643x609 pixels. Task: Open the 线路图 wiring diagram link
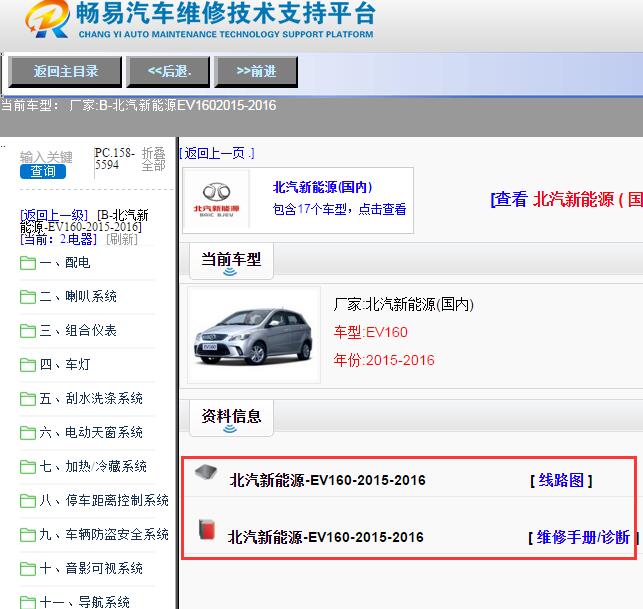point(561,480)
